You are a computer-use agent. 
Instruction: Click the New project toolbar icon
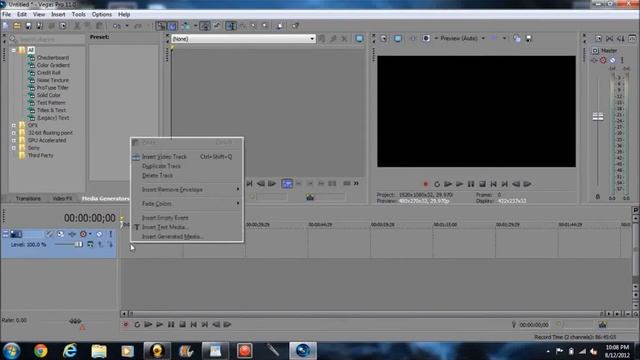6,26
